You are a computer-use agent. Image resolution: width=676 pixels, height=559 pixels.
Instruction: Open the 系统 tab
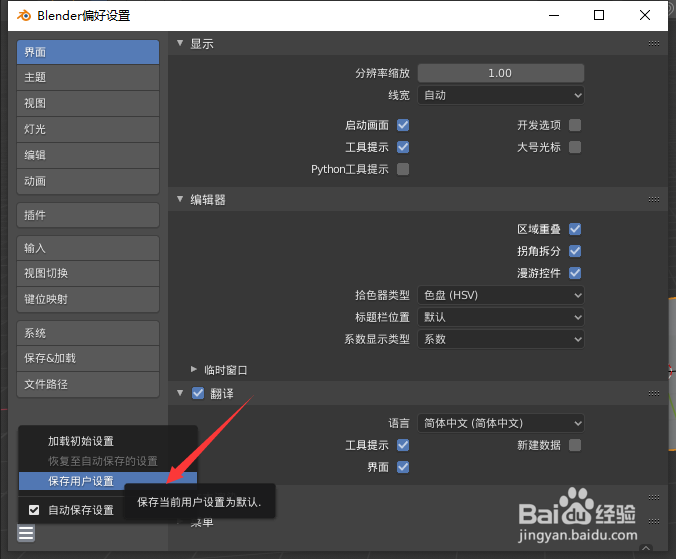tap(88, 333)
